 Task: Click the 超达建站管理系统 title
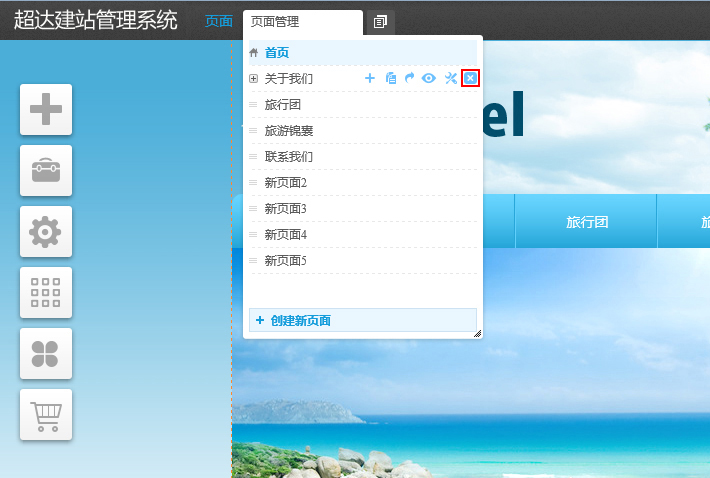(96, 20)
